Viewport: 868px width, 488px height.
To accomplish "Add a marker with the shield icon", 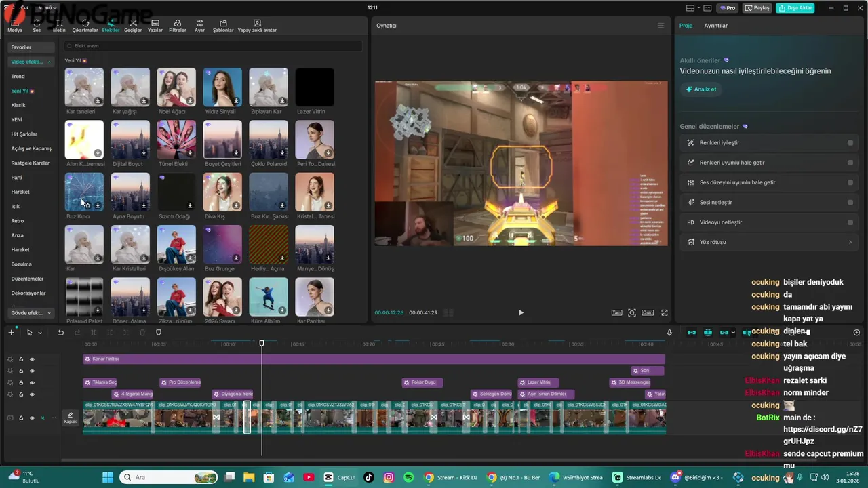I will pyautogui.click(x=159, y=333).
